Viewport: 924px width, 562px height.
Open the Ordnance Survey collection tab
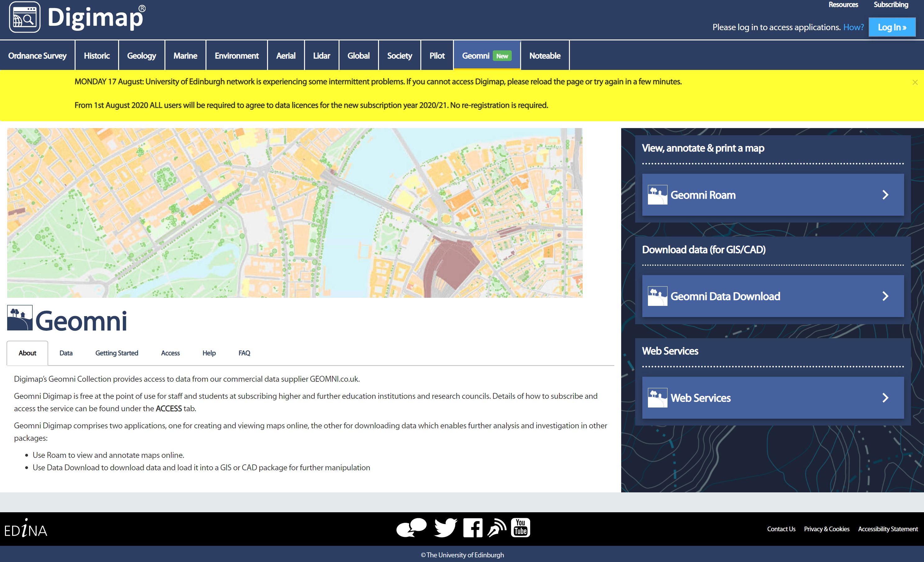click(38, 56)
